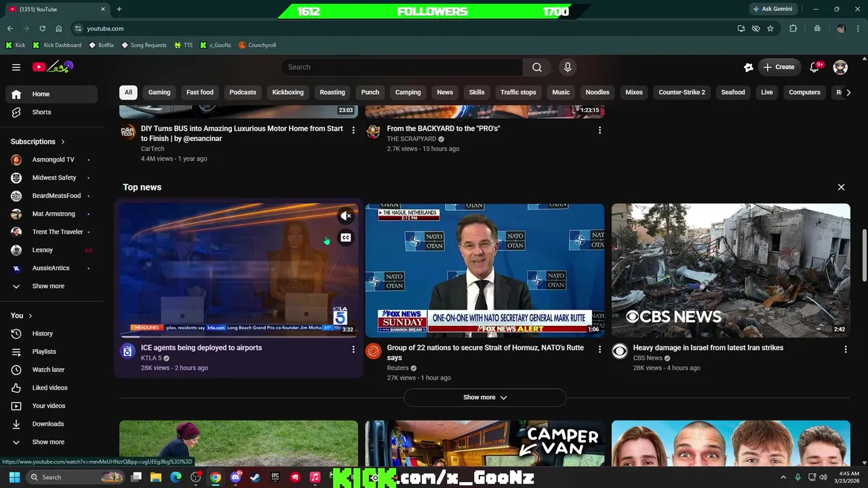868x488 pixels.
Task: Open options menu for ICE agents video
Action: 353,349
